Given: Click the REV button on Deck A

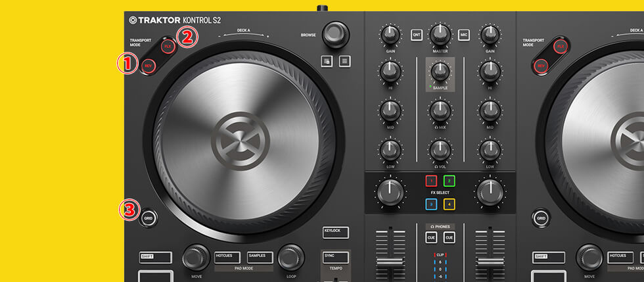Looking at the screenshot, I should [x=149, y=66].
